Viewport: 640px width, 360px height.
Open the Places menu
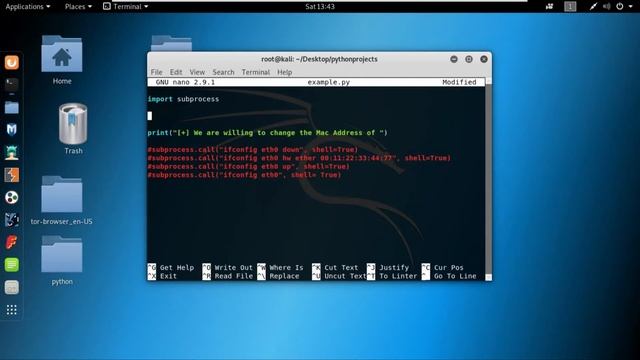[78, 7]
